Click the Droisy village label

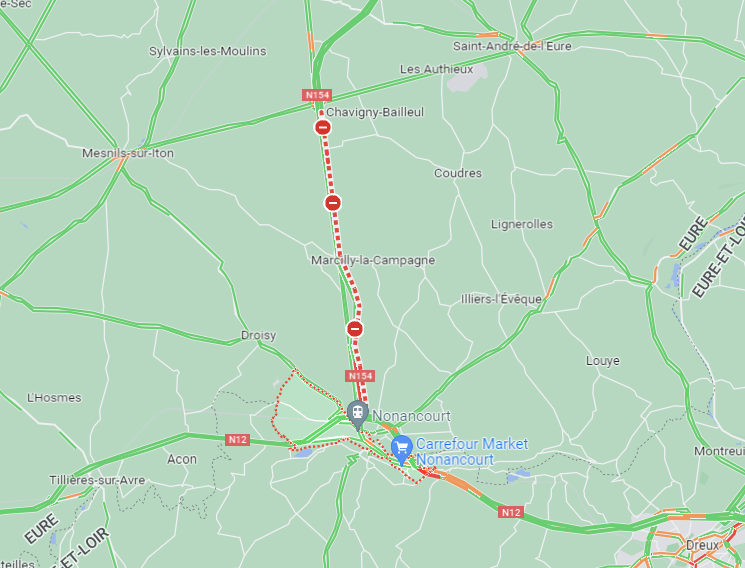[x=258, y=336]
